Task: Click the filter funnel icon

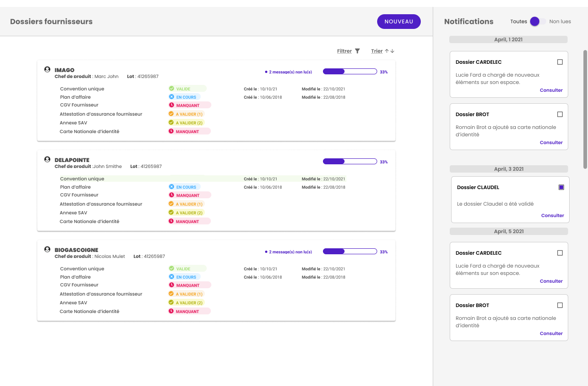Action: pyautogui.click(x=357, y=51)
